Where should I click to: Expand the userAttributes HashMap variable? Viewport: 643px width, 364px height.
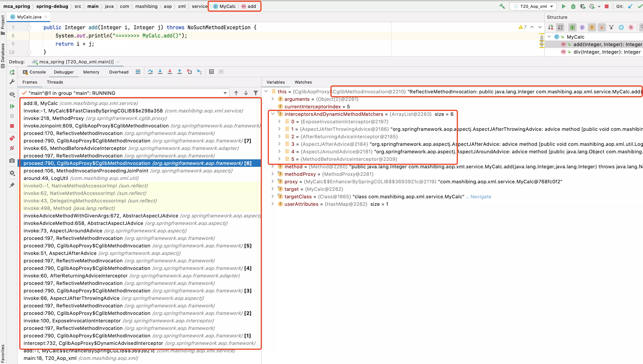273,204
